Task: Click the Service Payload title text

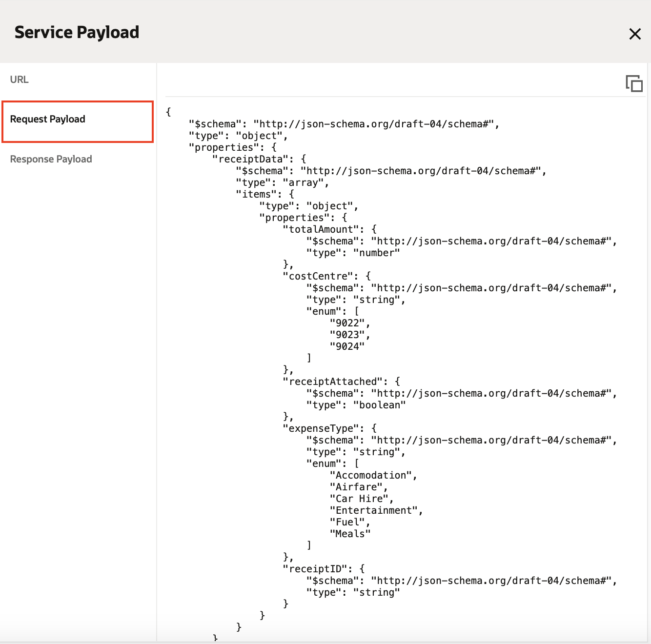Action: click(x=77, y=32)
